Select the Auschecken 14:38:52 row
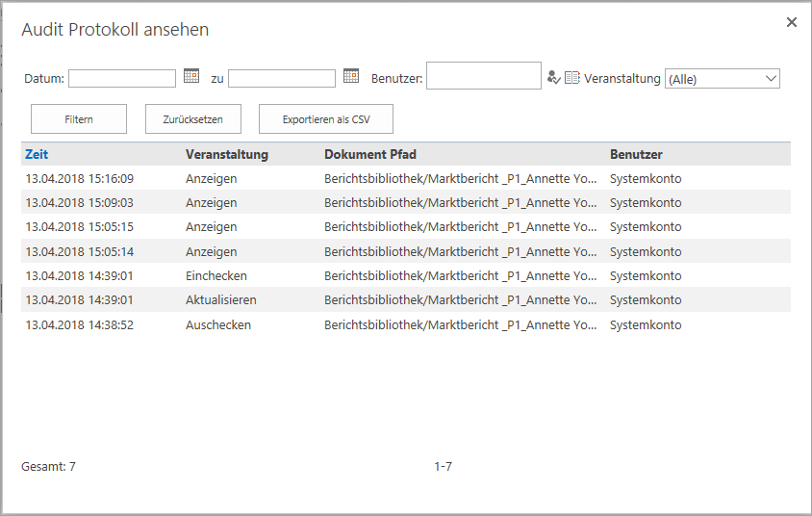 (406, 324)
